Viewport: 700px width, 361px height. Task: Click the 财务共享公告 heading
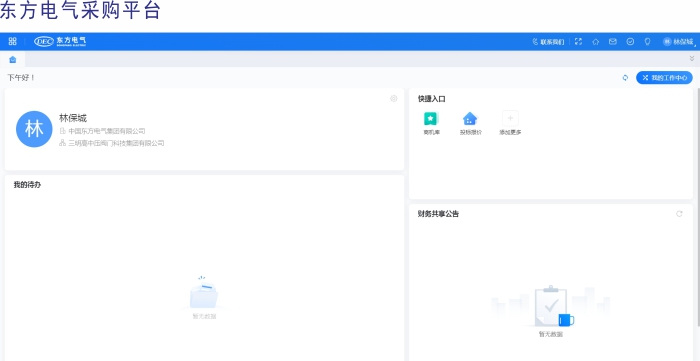438,214
